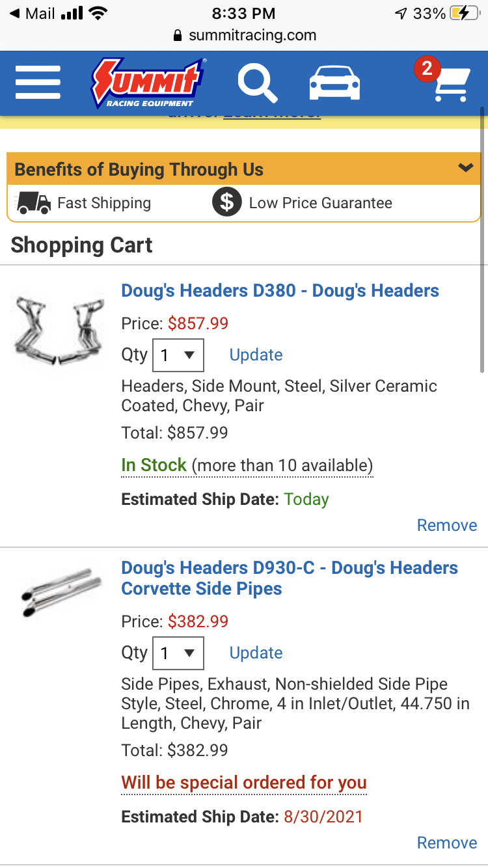Open quantity dropdown for D380 headers

point(178,355)
